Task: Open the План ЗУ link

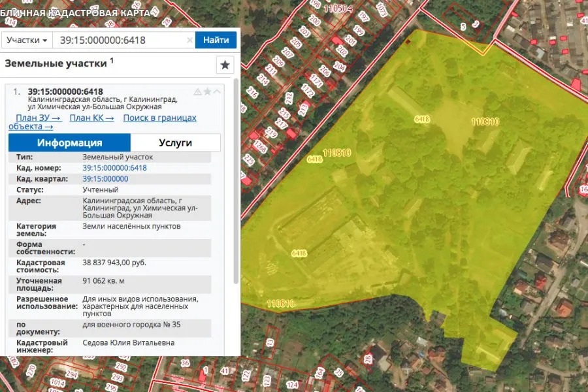Action: pyautogui.click(x=39, y=118)
